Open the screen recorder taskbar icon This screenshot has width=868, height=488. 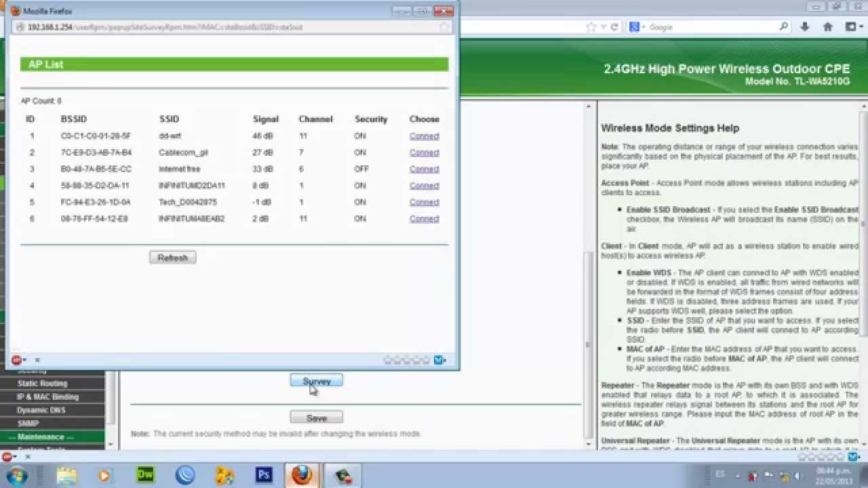[x=342, y=476]
